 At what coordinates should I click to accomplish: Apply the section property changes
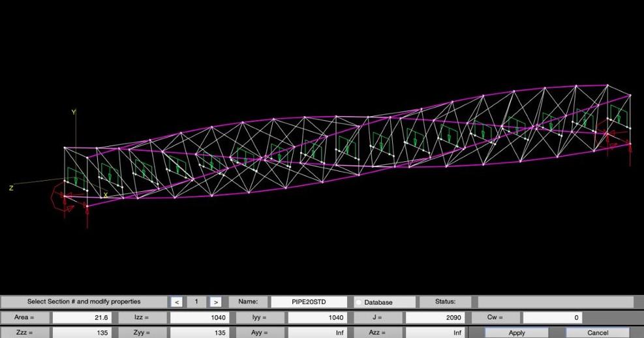517,333
